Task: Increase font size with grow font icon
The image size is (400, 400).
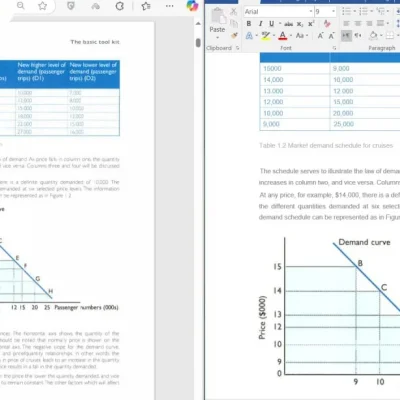Action: pyautogui.click(x=320, y=35)
